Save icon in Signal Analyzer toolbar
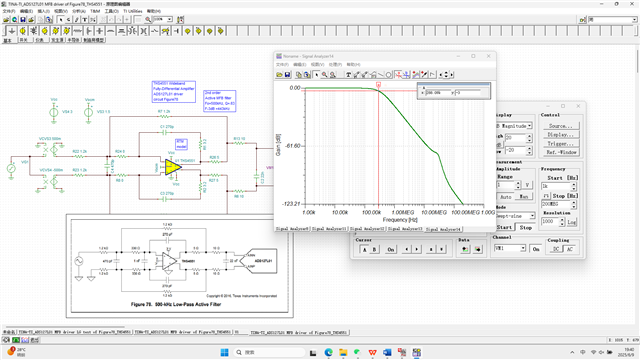This screenshot has width=640, height=360. click(x=287, y=75)
